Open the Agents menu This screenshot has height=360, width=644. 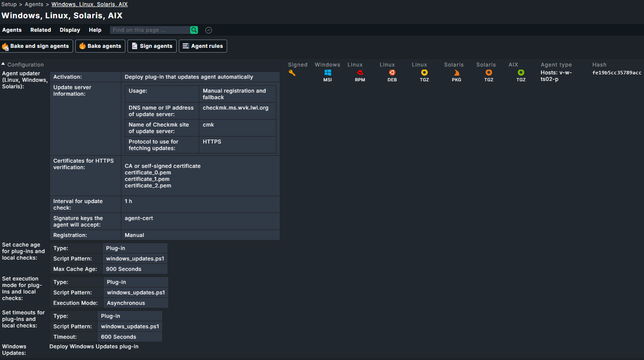point(12,30)
